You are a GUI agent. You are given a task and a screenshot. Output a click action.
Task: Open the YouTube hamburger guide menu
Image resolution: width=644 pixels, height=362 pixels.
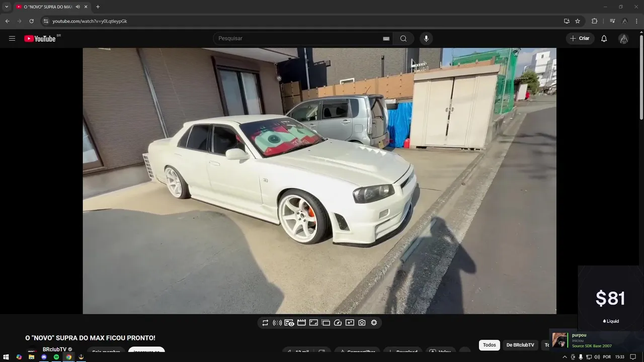(x=12, y=38)
